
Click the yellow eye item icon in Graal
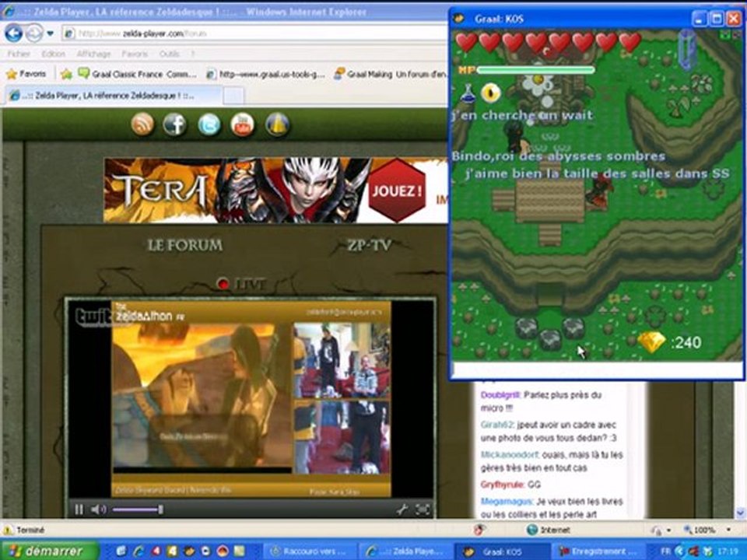point(490,93)
